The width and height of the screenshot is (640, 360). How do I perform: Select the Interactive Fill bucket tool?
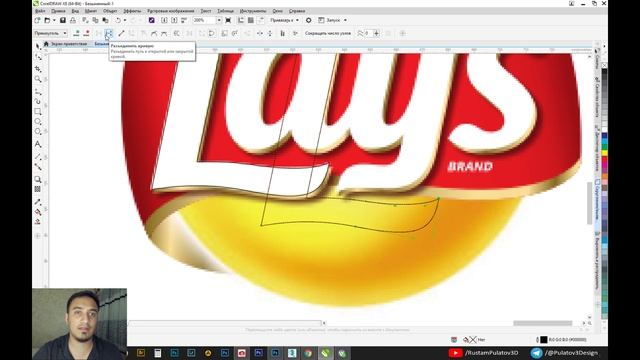[x=38, y=212]
